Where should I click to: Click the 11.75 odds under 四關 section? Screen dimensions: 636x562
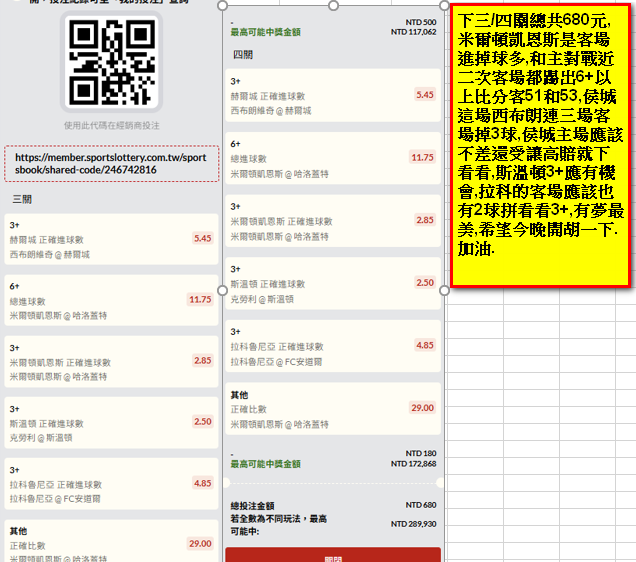coord(422,157)
